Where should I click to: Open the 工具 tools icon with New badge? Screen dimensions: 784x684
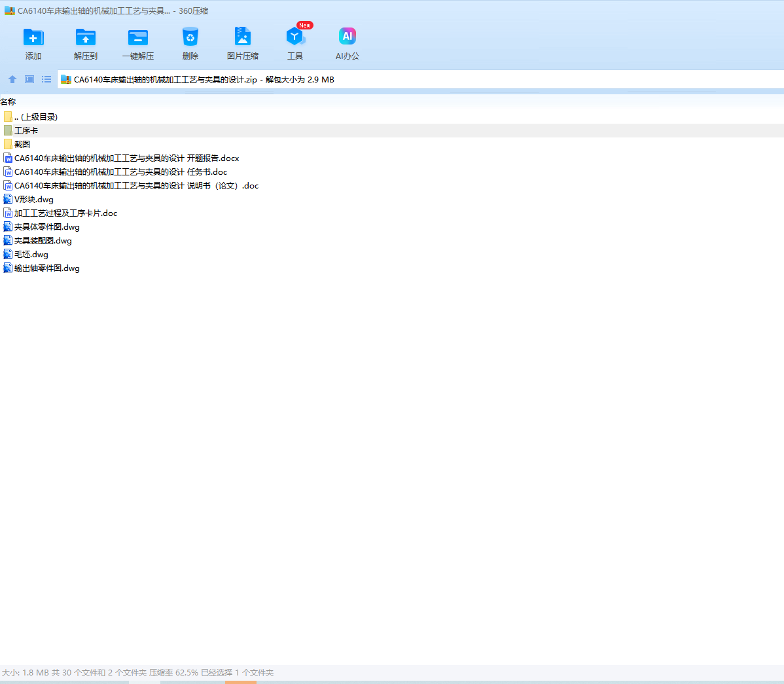[x=295, y=36]
